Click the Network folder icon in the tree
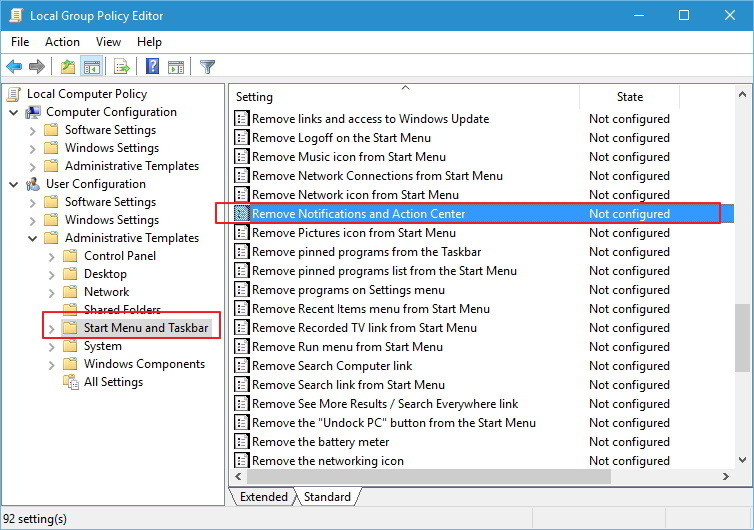 [x=70, y=292]
